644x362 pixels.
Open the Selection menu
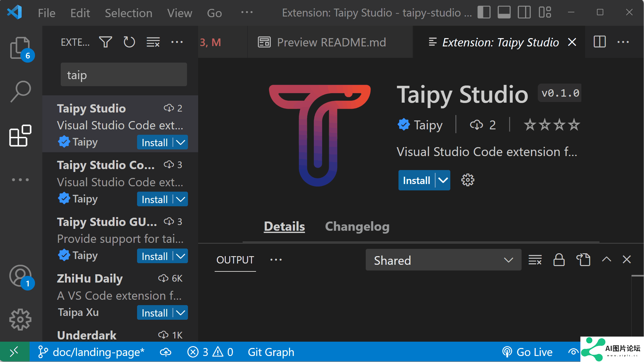click(128, 13)
